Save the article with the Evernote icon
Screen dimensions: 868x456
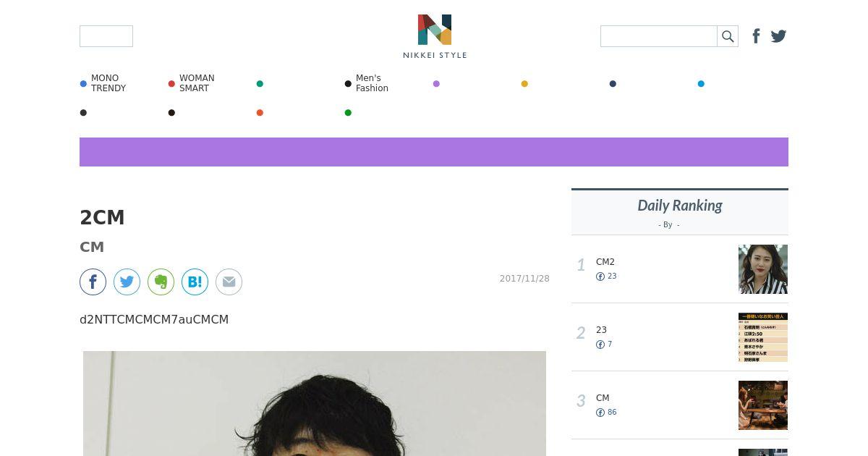161,282
